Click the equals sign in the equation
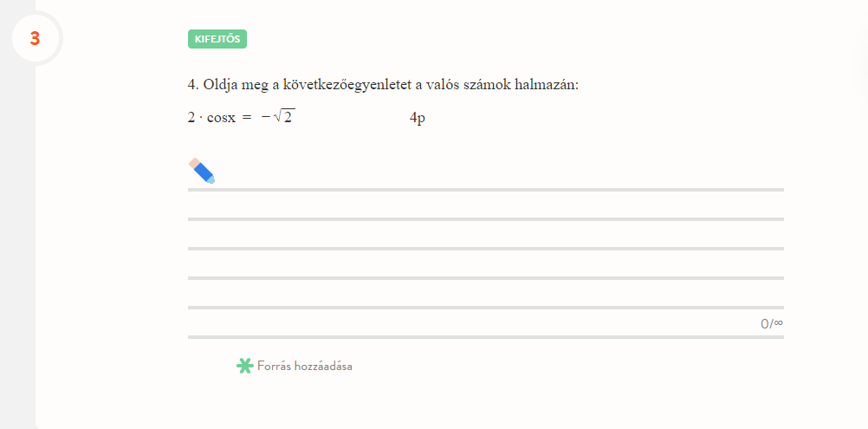The width and height of the screenshot is (868, 429). click(247, 118)
